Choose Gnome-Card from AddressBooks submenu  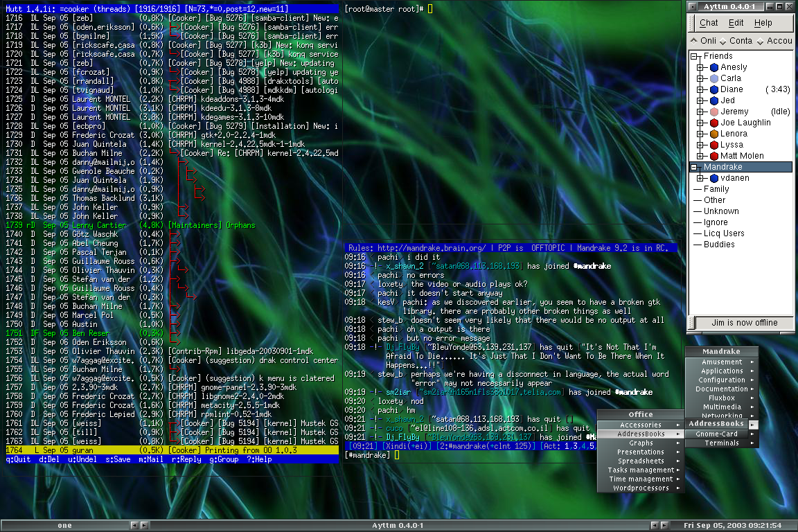click(x=717, y=434)
